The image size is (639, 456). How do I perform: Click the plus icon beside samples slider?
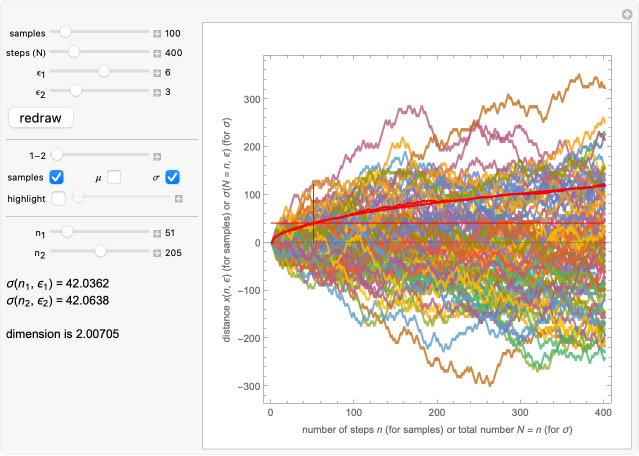(157, 33)
